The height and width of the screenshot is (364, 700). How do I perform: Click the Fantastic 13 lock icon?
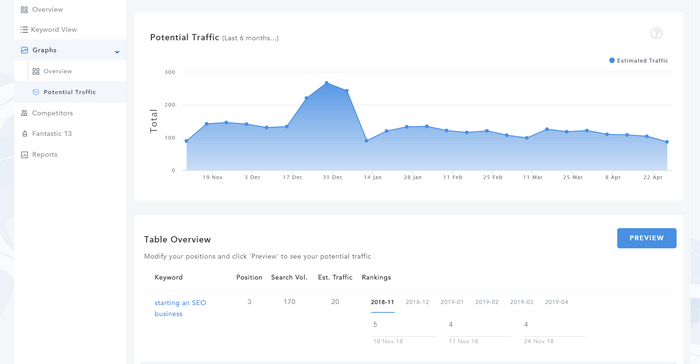click(x=24, y=134)
